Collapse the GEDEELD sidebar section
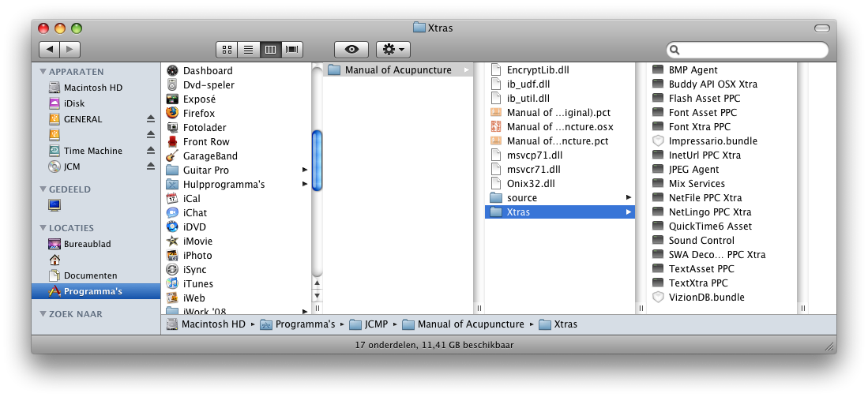Viewport: 868px width, 397px height. click(x=43, y=189)
